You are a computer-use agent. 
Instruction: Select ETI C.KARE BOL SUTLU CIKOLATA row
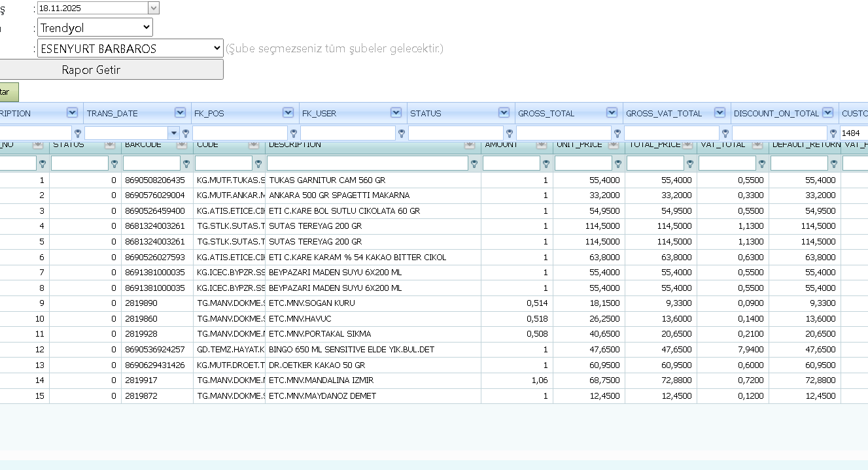(434, 210)
